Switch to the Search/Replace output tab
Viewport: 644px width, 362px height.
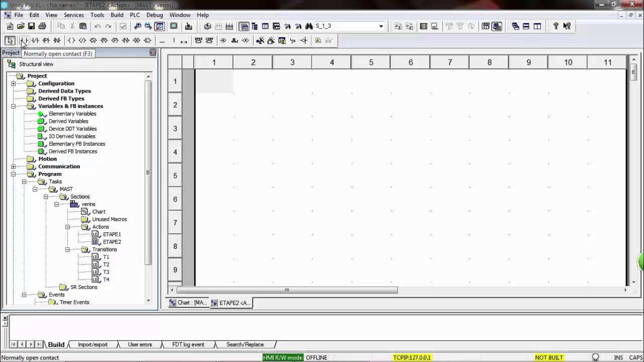pyautogui.click(x=245, y=344)
